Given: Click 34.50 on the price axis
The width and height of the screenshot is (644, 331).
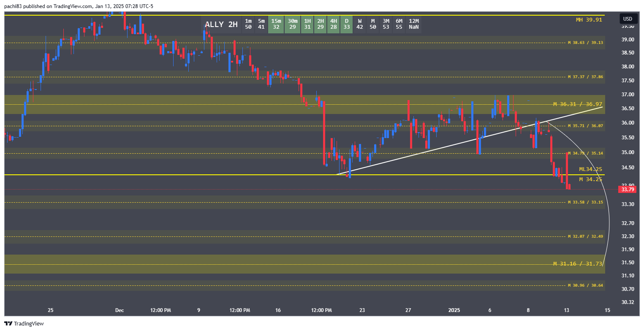Looking at the screenshot, I should click(x=628, y=168).
